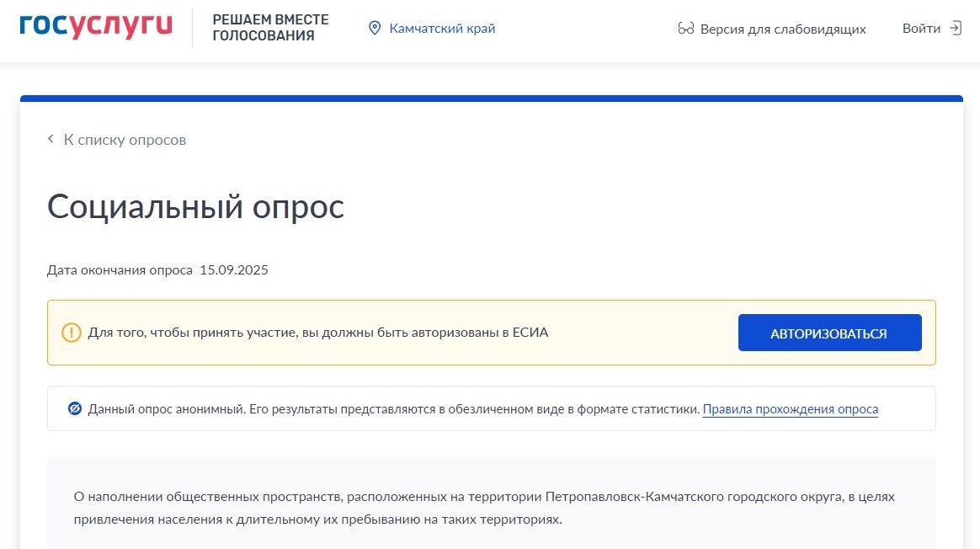Viewport: 980px width, 549px height.
Task: Enable Версия для слабовидящих mode
Action: pos(782,29)
